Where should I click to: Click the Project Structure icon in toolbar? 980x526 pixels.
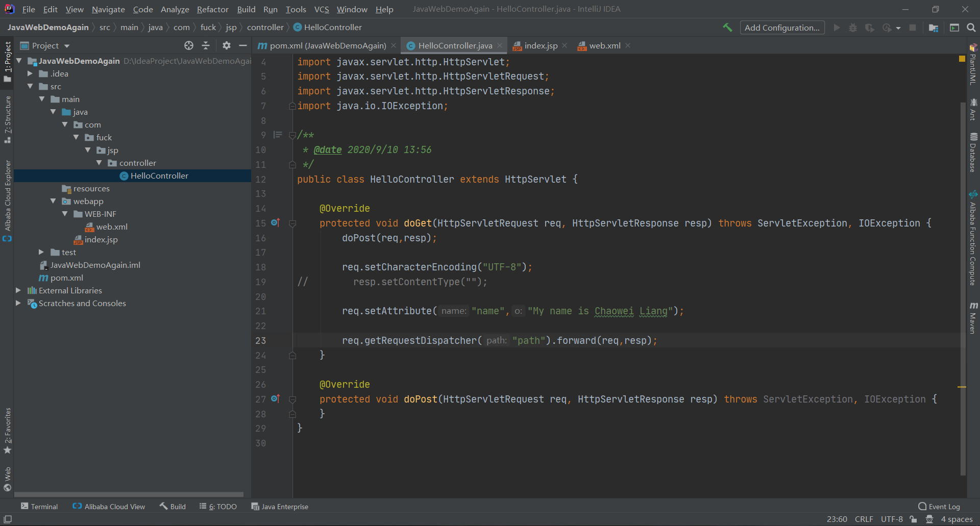[x=934, y=28]
